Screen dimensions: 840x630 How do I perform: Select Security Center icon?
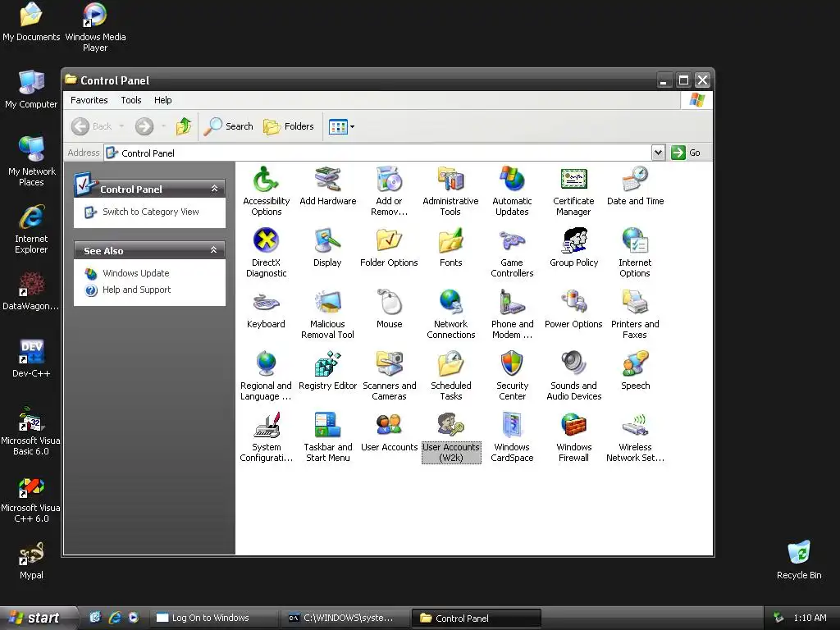(x=512, y=376)
